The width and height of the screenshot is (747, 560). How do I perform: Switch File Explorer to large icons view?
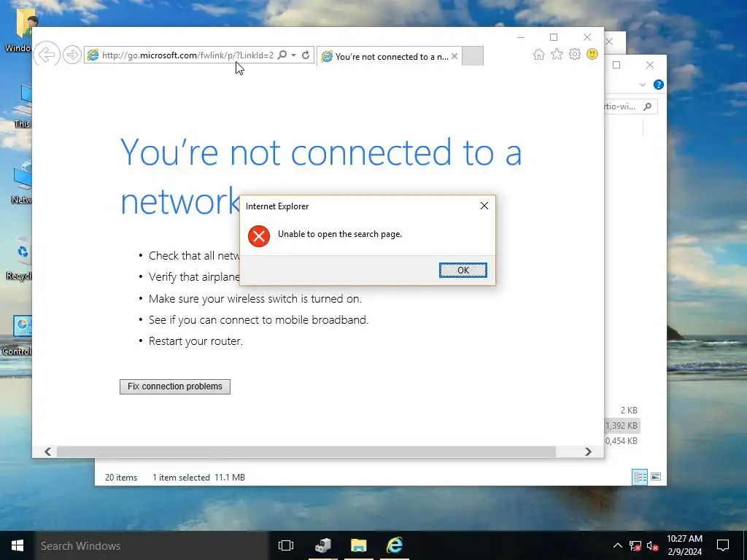[x=656, y=477]
